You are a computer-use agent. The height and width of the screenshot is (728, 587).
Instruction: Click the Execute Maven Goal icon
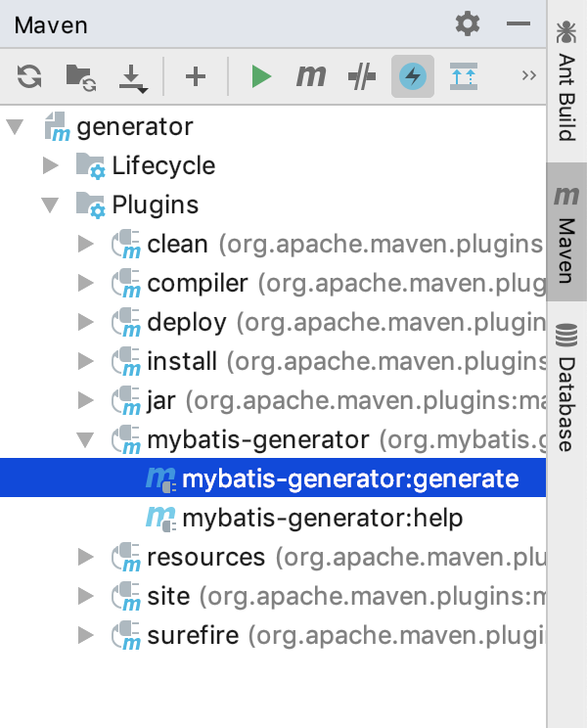tap(311, 76)
